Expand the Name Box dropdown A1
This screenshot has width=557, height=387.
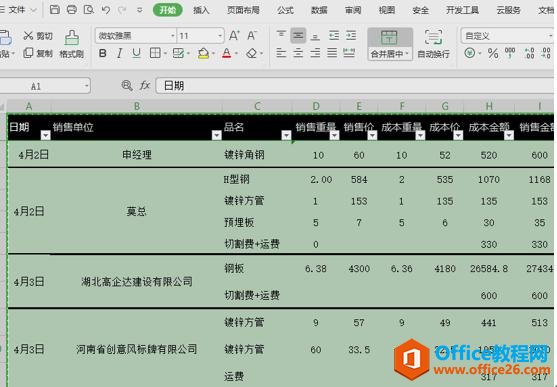(x=86, y=86)
